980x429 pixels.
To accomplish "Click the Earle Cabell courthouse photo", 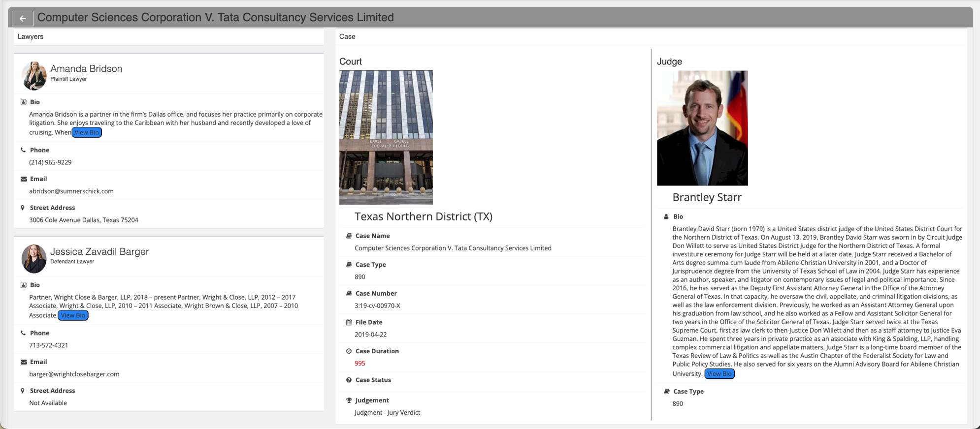I will point(386,137).
